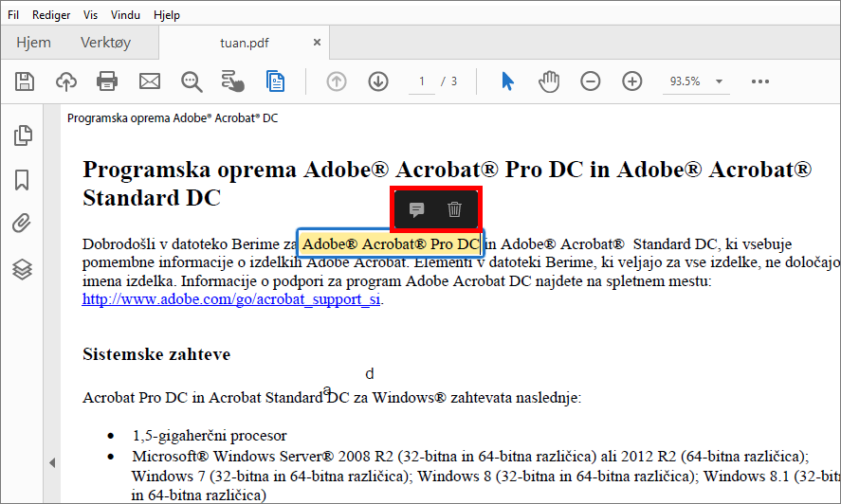The height and width of the screenshot is (504, 841).
Task: Click the 1,5-gigaherčni procesor bullet
Action: pos(210,436)
